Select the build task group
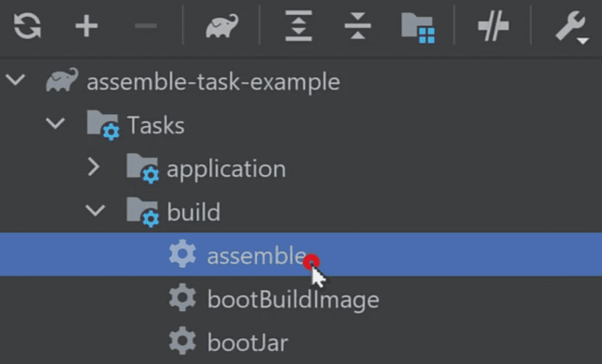 [193, 212]
